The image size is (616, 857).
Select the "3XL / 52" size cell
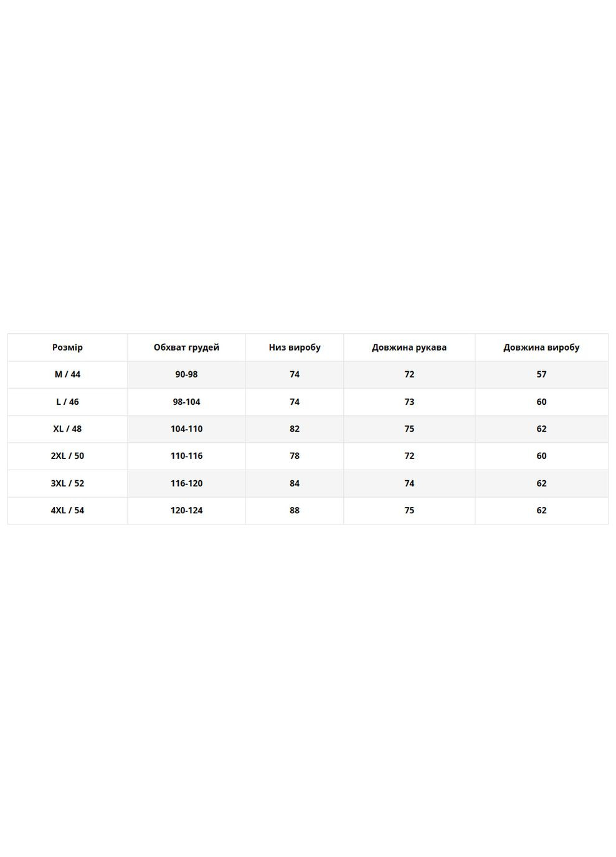(67, 483)
